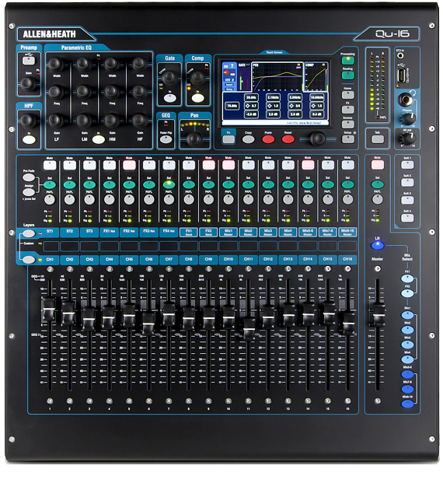Click the CH16 PAFL button
The width and height of the screenshot is (443, 504).
pos(347,199)
